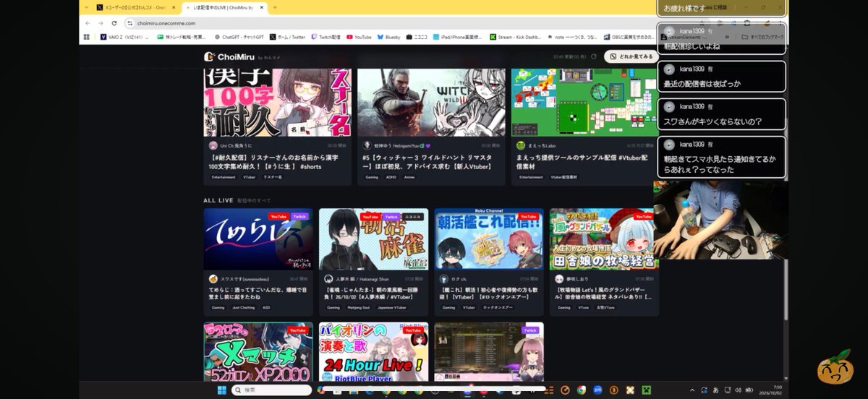Click the 蛇神ゆう HebigamiYuu channel avatar
Viewport: 868px width, 399px height.
367,145
